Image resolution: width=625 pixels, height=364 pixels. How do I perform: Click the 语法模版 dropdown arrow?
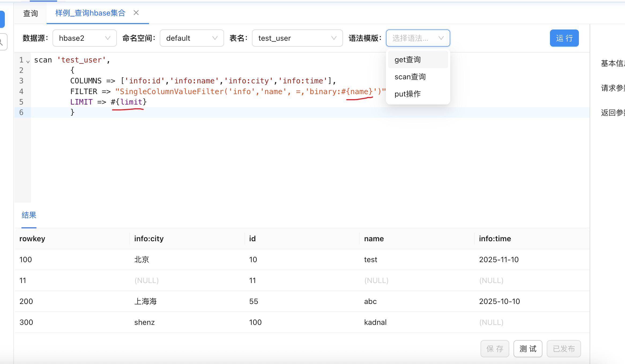point(441,38)
